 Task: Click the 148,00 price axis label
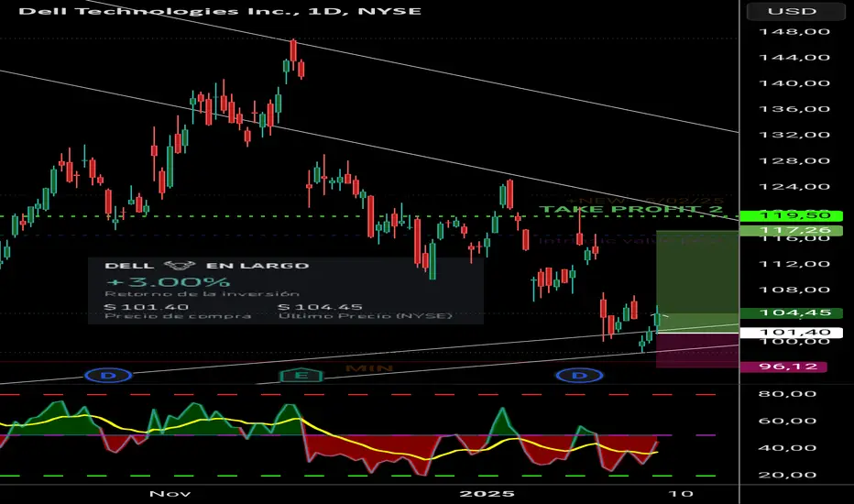(x=794, y=31)
